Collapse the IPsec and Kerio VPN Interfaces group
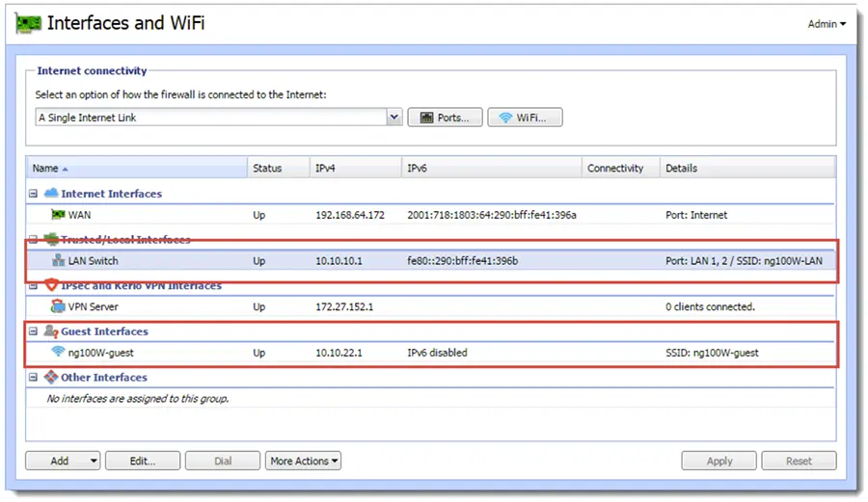Image resolution: width=868 pixels, height=502 pixels. [x=33, y=285]
